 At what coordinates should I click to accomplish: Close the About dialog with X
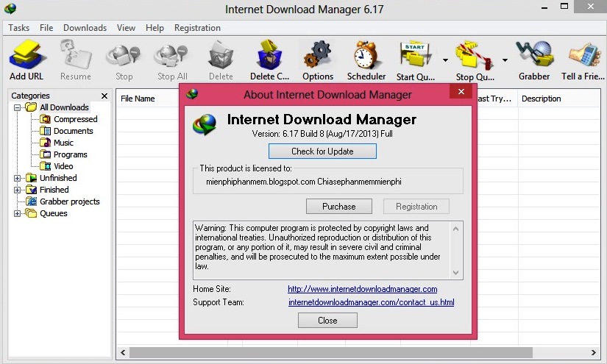461,92
